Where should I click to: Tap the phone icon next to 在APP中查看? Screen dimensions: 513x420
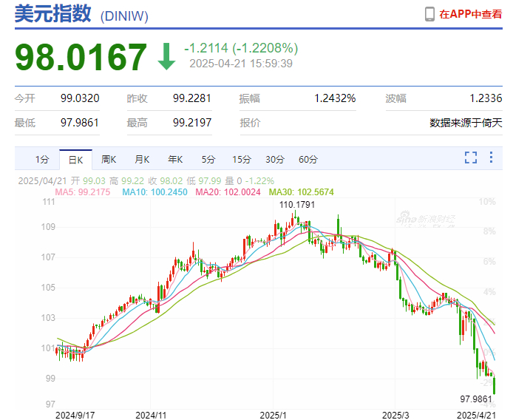point(429,14)
